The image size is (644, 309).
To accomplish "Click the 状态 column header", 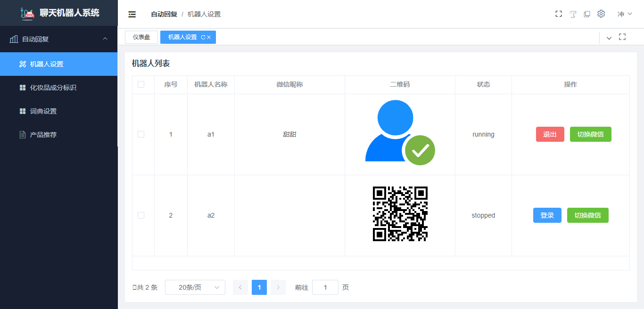I will [x=483, y=84].
